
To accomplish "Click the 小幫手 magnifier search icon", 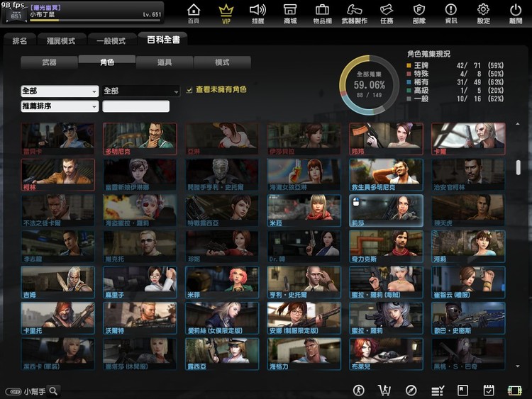I will pyautogui.click(x=53, y=391).
